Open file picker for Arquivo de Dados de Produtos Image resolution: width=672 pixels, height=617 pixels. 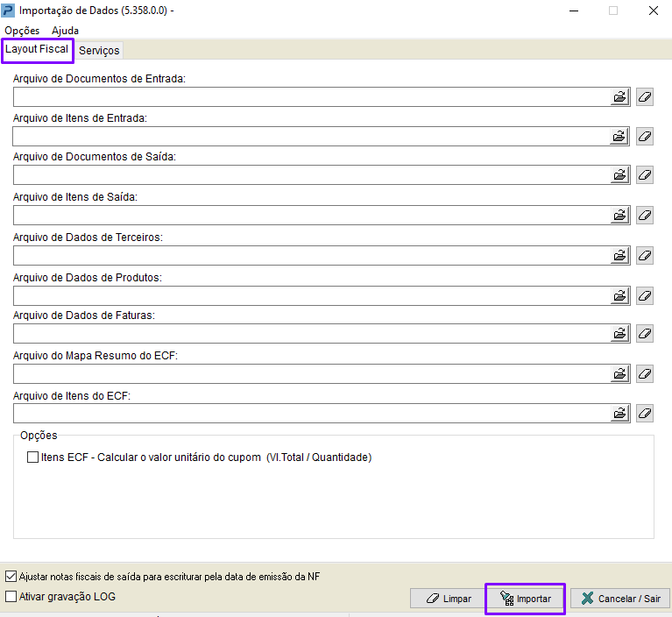[619, 296]
